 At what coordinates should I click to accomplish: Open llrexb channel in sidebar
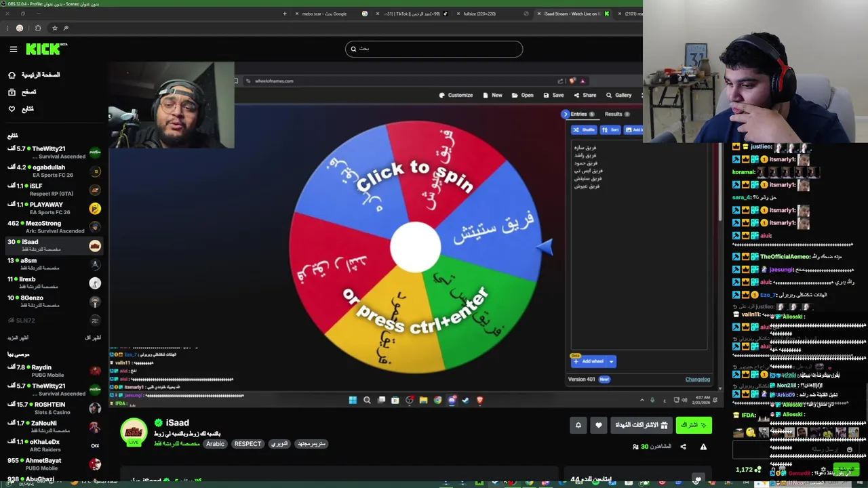[x=53, y=283]
